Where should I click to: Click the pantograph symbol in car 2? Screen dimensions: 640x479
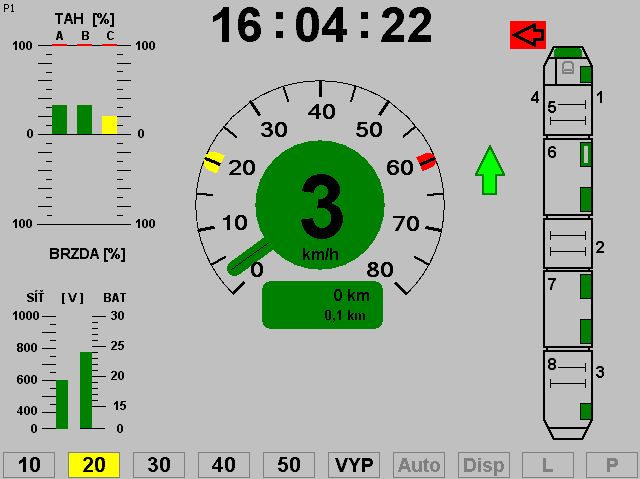pos(567,244)
